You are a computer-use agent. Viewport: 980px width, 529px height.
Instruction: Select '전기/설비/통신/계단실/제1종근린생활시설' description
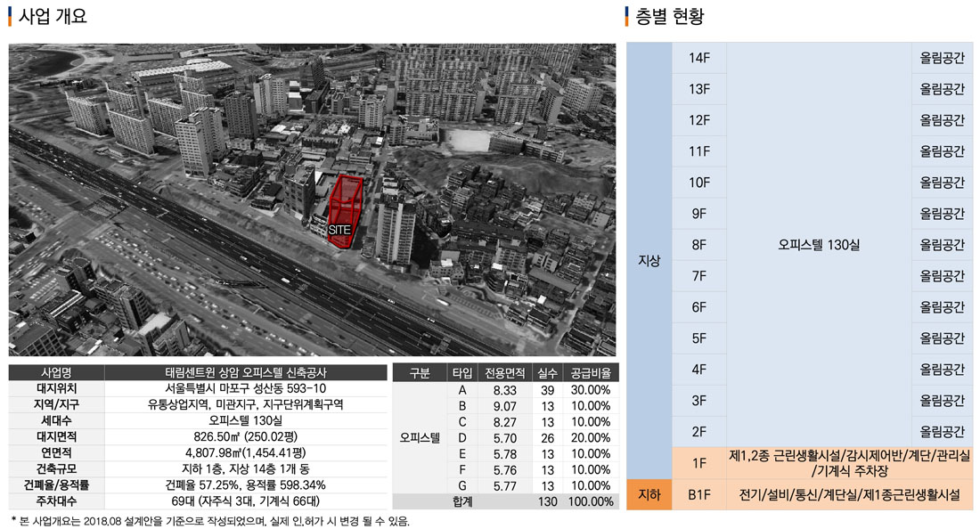click(849, 494)
